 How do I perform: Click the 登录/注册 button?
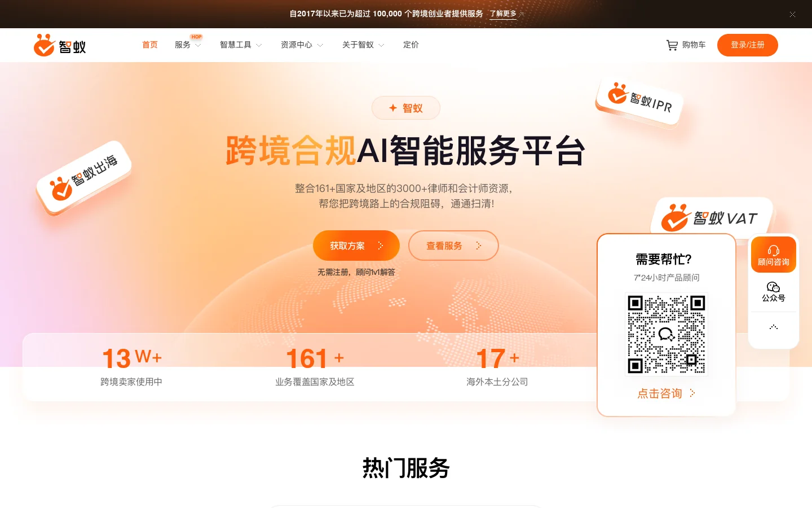tap(748, 45)
